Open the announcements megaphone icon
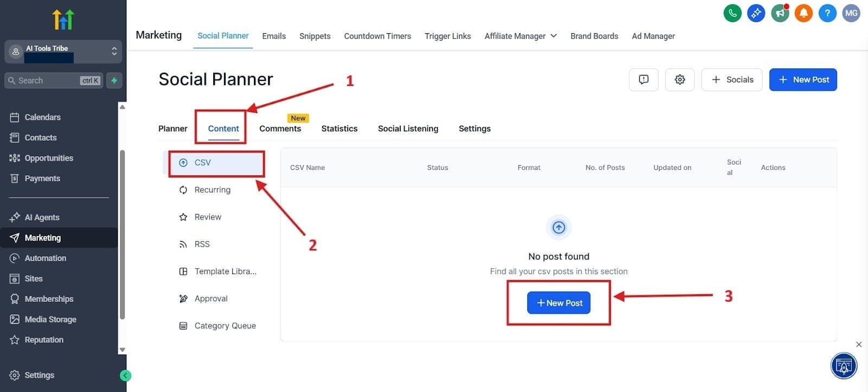Screen dimensions: 868x392 pyautogui.click(x=780, y=13)
